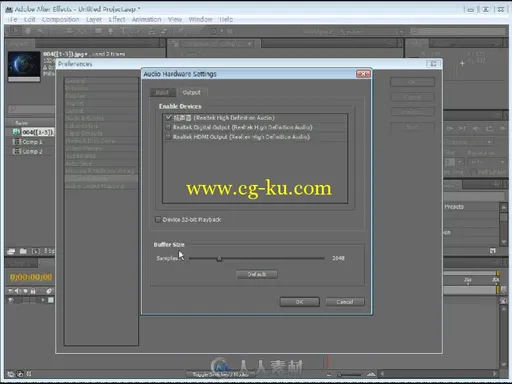512x384 pixels.
Task: Click the Comp 1 composition icon
Action: [x=16, y=142]
